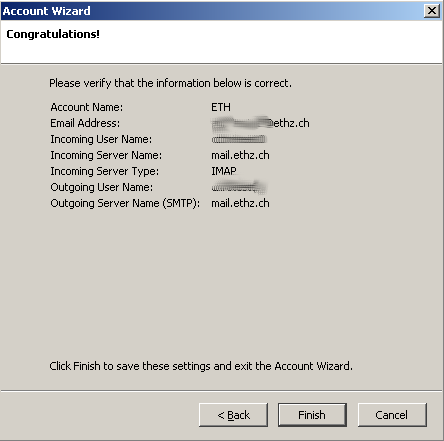Select the Congratulations! heading
The image size is (444, 441).
click(x=53, y=34)
